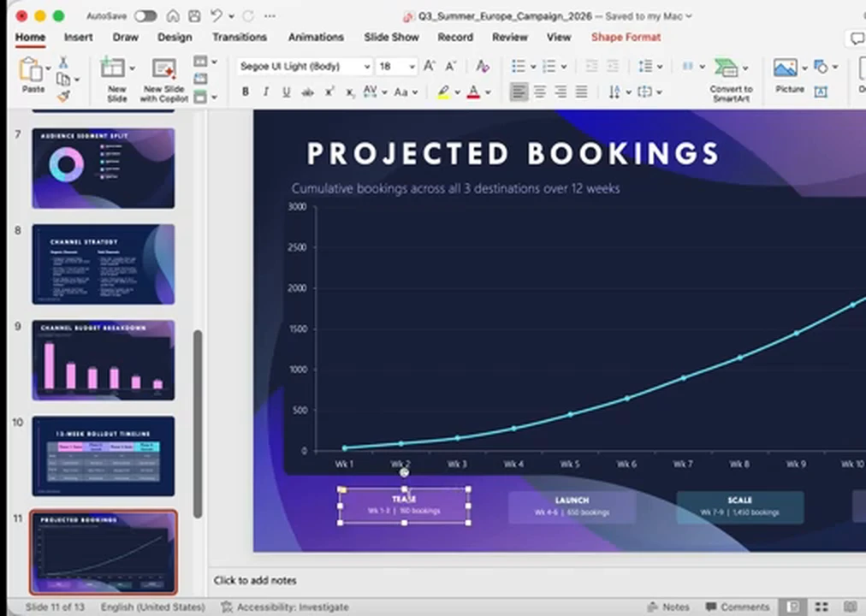Click the Paste clipboard icon
Viewport: 866px width, 616px height.
[31, 69]
